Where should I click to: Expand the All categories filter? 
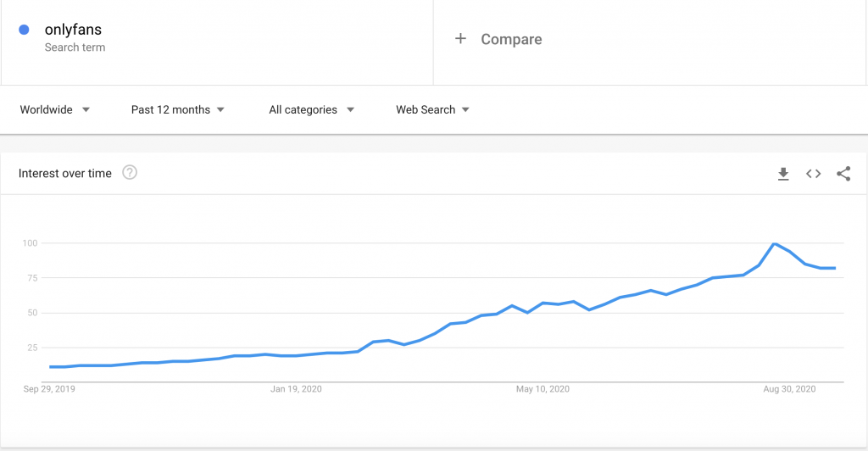(x=311, y=109)
